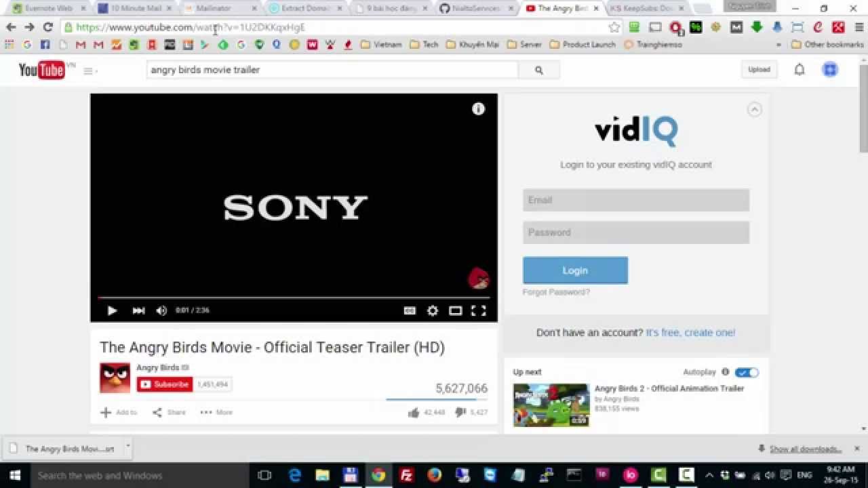This screenshot has width=868, height=488.
Task: Switch to theater mode
Action: click(x=456, y=310)
